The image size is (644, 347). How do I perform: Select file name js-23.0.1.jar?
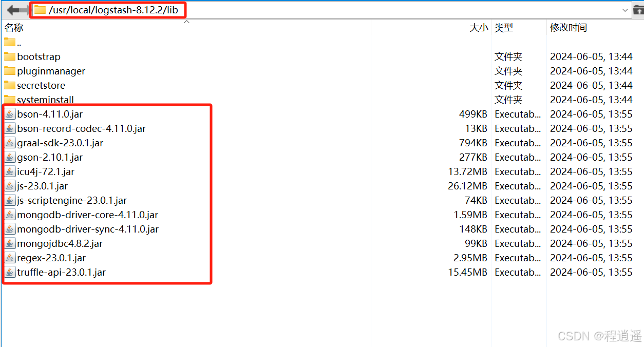pyautogui.click(x=42, y=186)
